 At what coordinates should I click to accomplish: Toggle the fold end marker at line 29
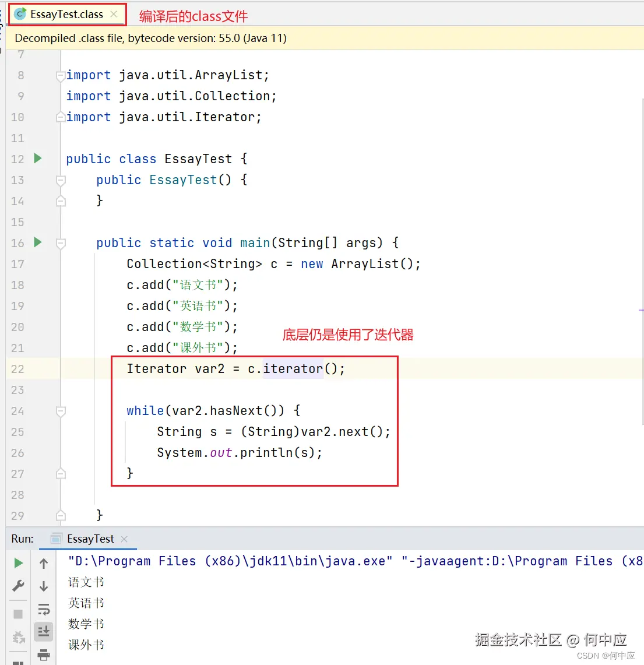[61, 516]
